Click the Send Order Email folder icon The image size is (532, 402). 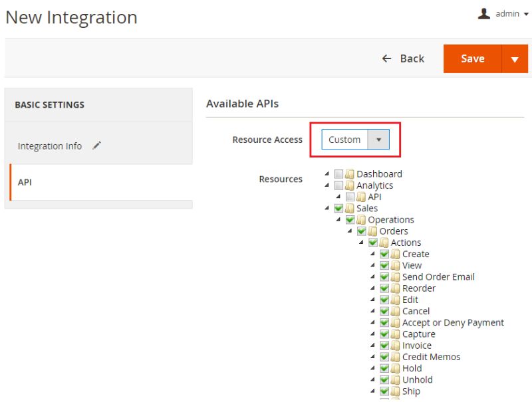395,277
